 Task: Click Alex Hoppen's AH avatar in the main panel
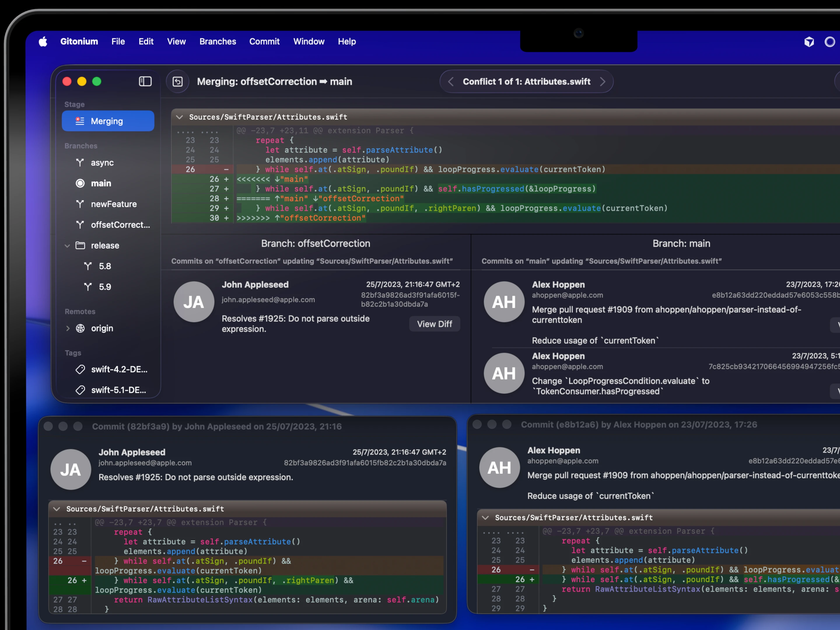coord(503,302)
